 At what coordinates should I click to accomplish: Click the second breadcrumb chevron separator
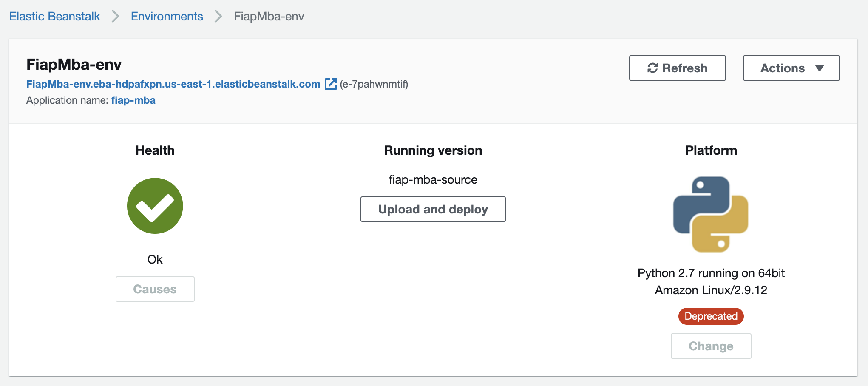(x=218, y=16)
